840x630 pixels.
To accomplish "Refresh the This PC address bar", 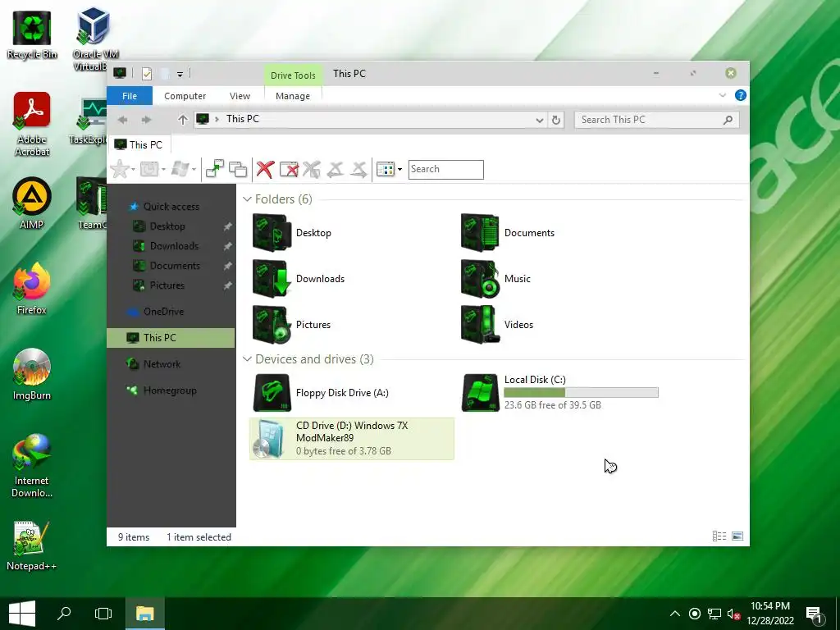I will [x=556, y=120].
